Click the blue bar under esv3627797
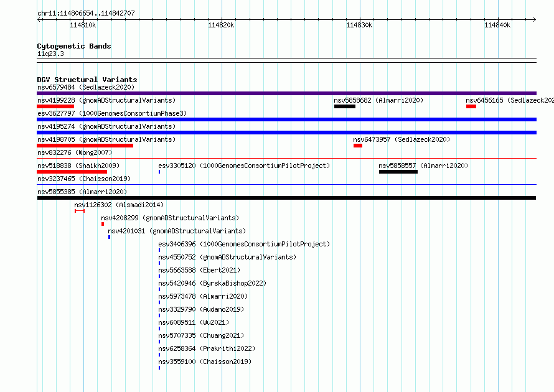 [x=286, y=119]
